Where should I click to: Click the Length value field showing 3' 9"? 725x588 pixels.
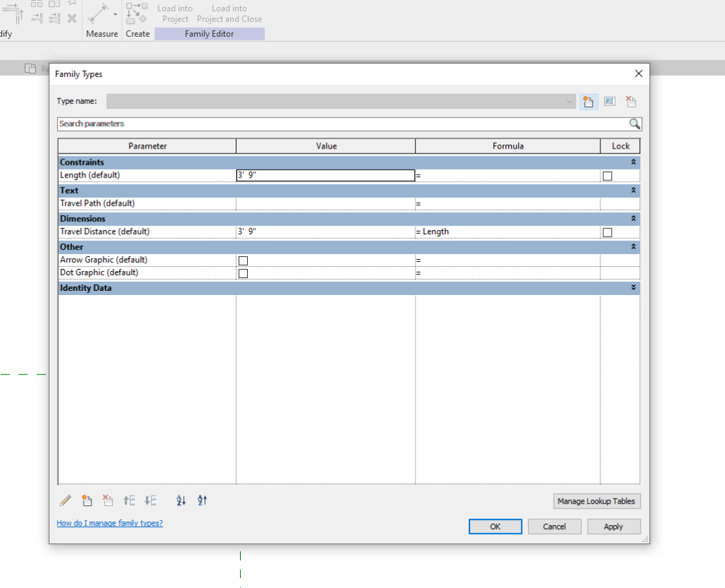pos(326,175)
